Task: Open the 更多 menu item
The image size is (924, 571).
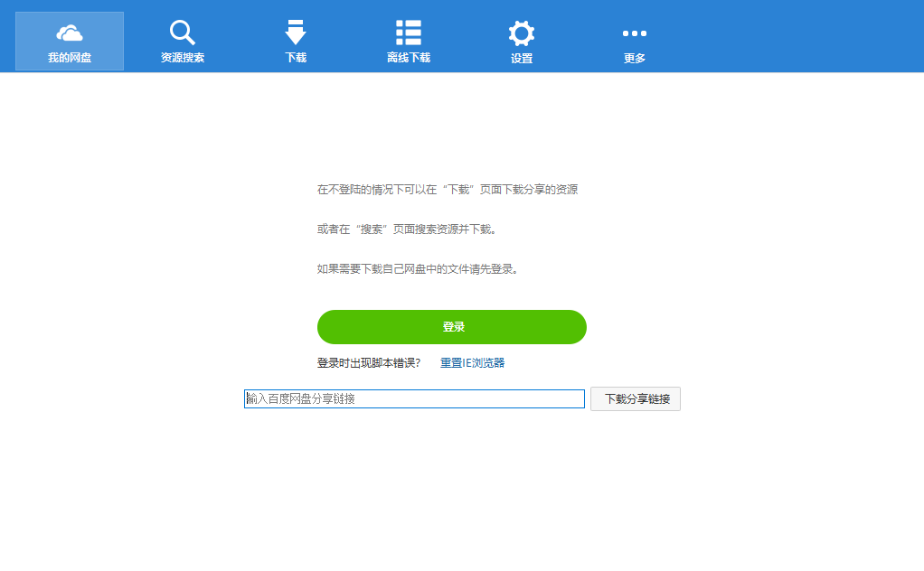Action: 634,41
